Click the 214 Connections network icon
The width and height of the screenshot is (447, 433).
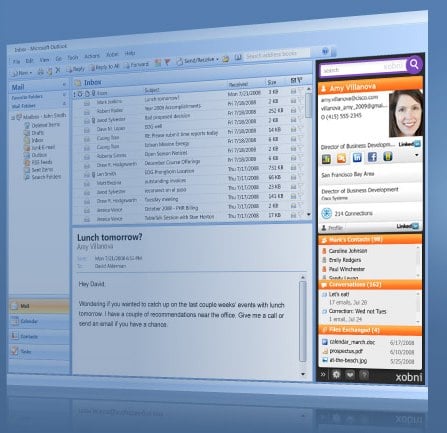326,213
